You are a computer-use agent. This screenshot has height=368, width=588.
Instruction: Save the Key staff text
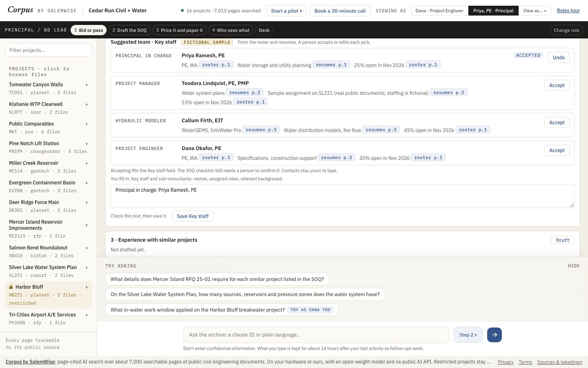tap(193, 216)
